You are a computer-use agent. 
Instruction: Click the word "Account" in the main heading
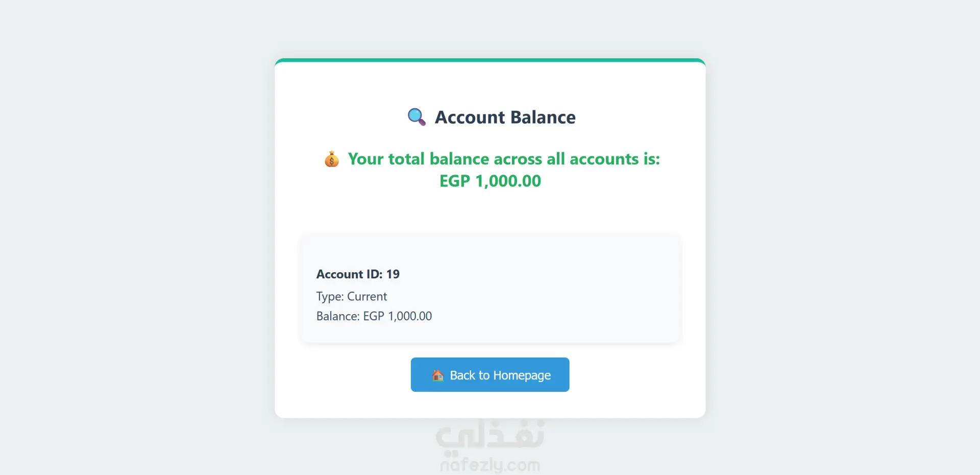pyautogui.click(x=470, y=117)
